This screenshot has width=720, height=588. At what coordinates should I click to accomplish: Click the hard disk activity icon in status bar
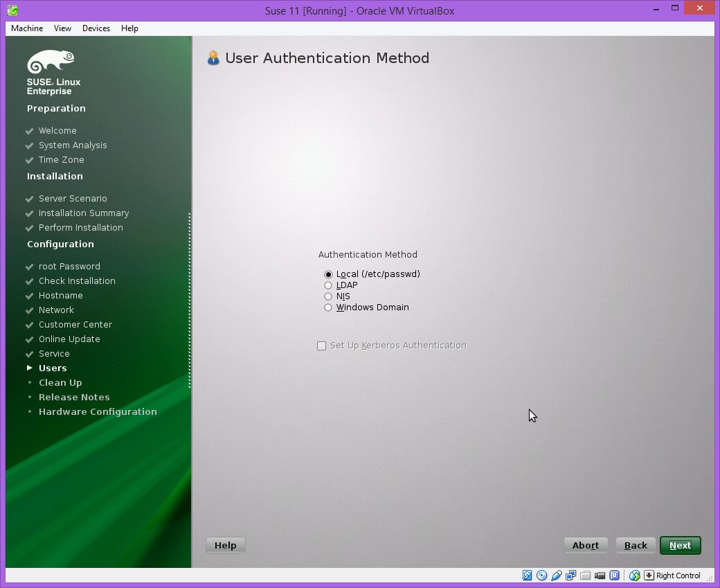pos(527,575)
